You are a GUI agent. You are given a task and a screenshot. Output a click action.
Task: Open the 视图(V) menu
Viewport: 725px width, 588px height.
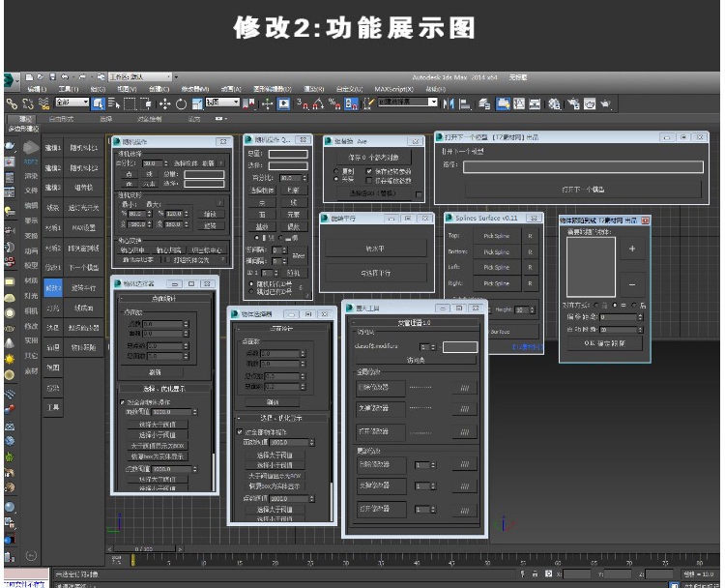(x=127, y=89)
